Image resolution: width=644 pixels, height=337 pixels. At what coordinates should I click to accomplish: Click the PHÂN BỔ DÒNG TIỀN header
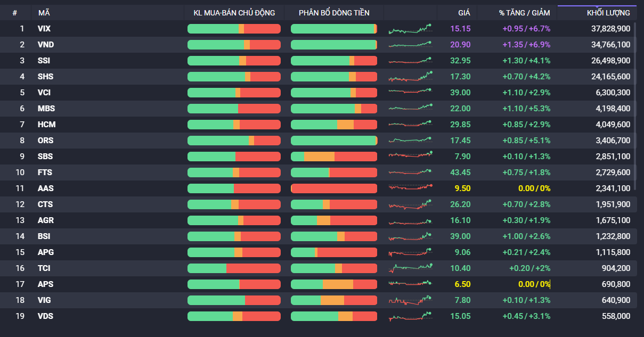pyautogui.click(x=334, y=13)
